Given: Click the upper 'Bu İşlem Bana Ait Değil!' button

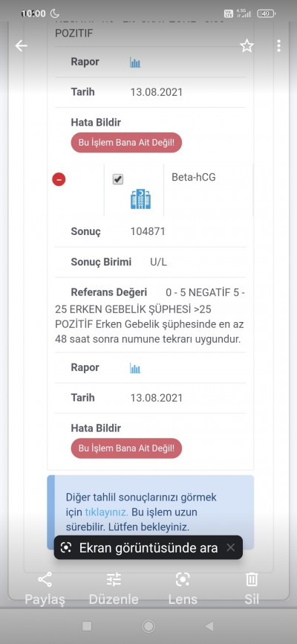Looking at the screenshot, I should click(126, 143).
